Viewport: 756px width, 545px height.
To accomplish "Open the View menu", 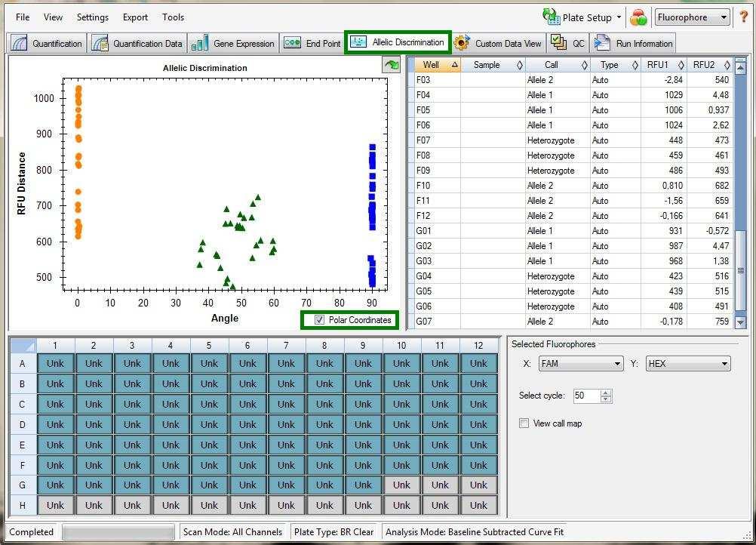I will 53,17.
